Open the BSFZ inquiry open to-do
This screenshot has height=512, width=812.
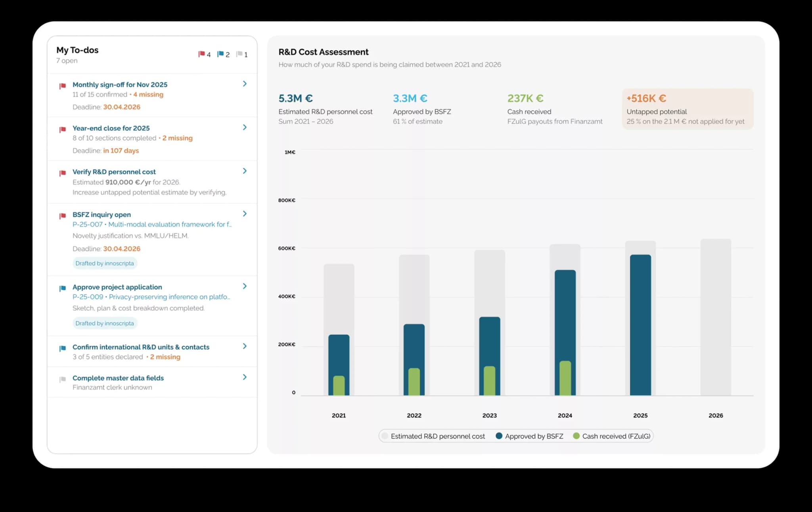point(152,240)
